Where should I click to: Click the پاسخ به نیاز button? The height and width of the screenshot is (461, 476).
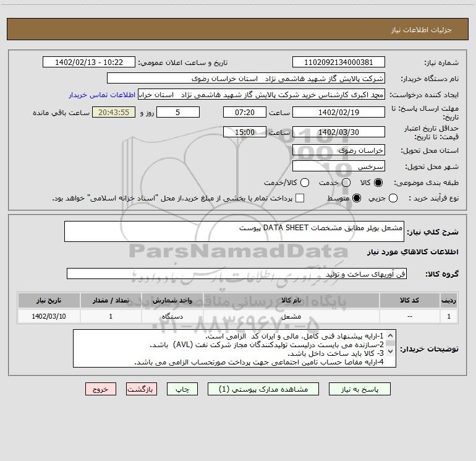[359, 389]
